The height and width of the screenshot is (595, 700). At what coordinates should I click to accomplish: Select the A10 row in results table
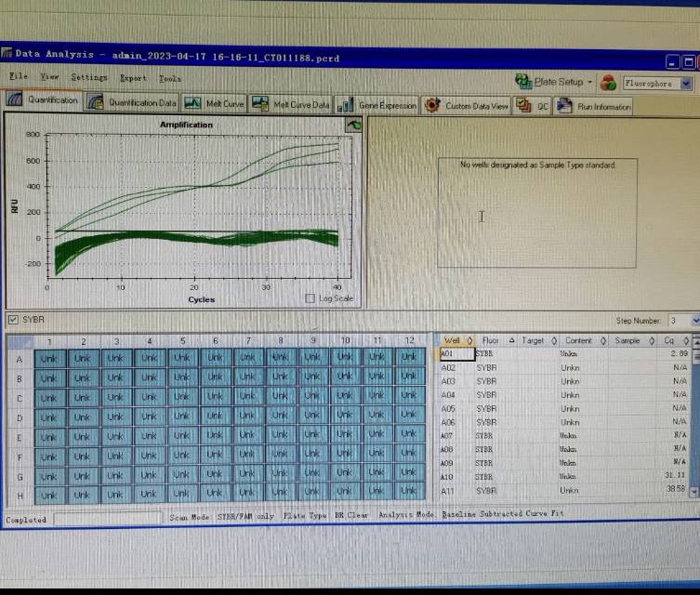(564, 476)
